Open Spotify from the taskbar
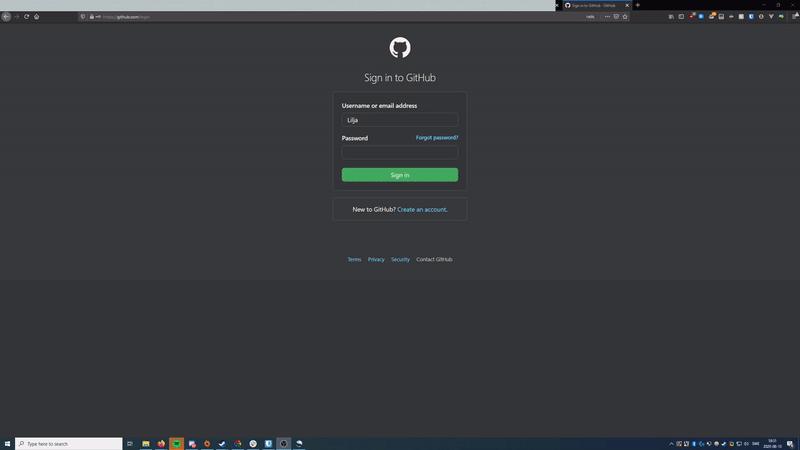The width and height of the screenshot is (800, 450). coord(177,444)
